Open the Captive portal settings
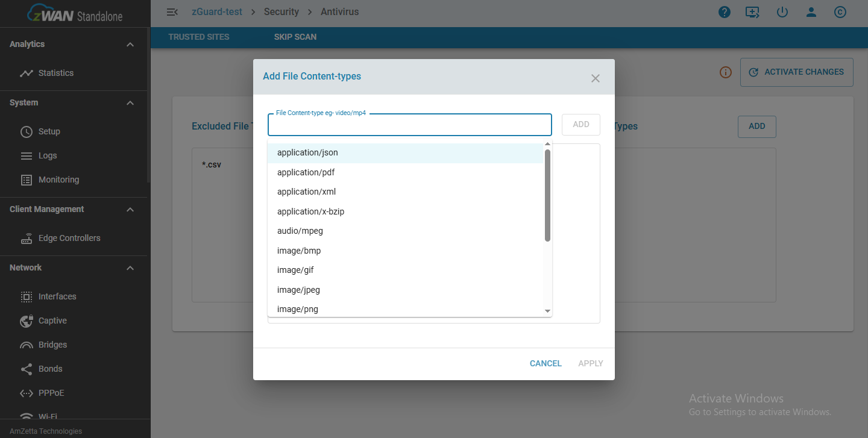The width and height of the screenshot is (868, 438). (x=52, y=321)
